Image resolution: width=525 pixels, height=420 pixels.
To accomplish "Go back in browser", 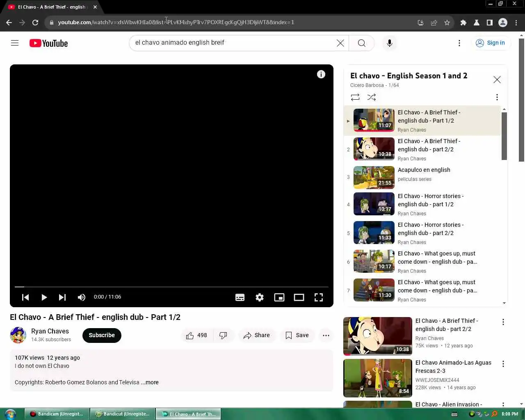I will tap(9, 23).
